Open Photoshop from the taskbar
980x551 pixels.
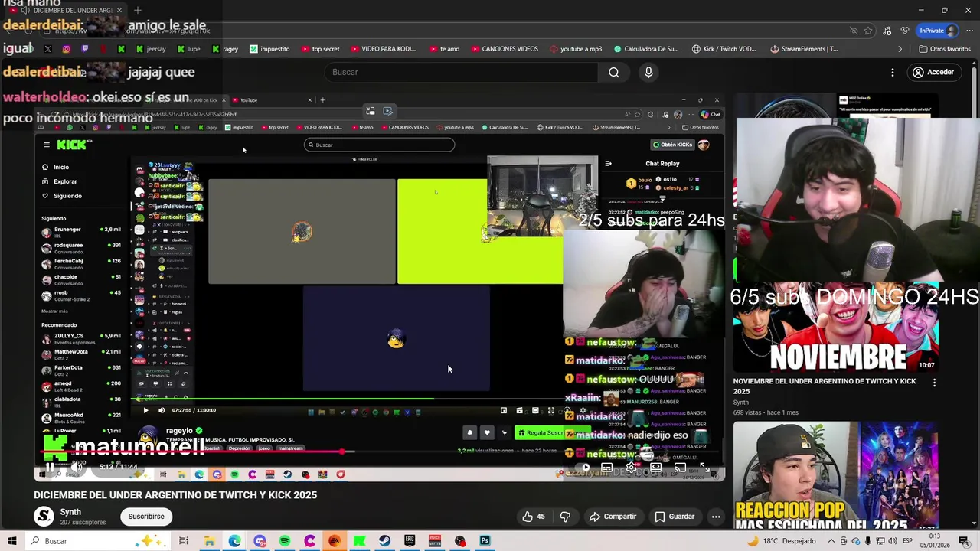click(485, 541)
